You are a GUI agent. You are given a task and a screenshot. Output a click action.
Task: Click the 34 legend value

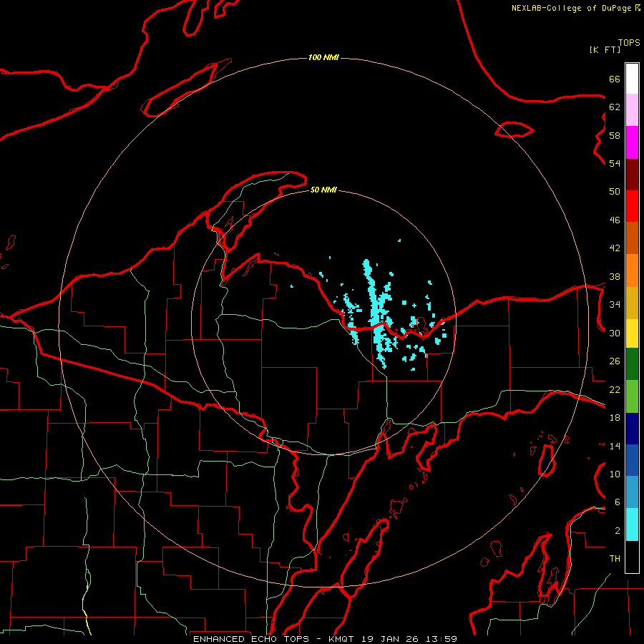coord(615,304)
